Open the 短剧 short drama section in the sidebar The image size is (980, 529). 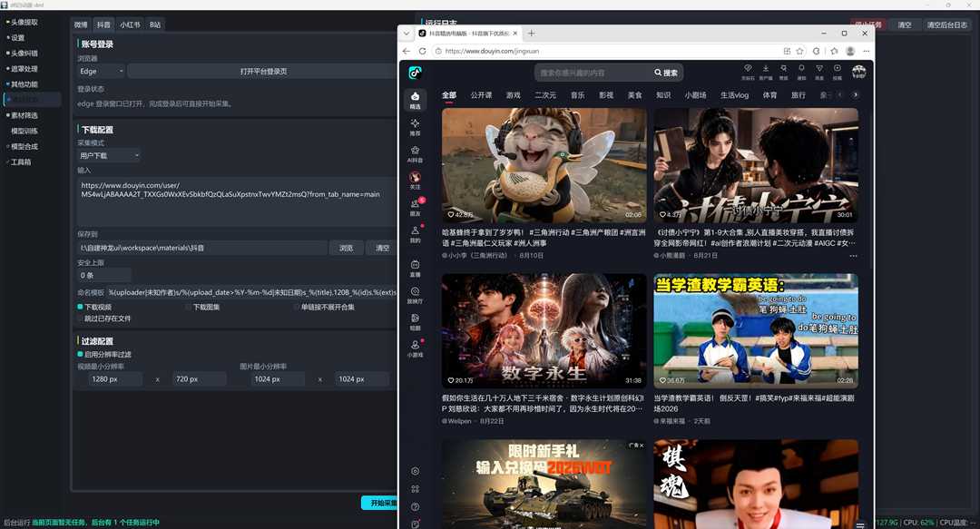(x=415, y=322)
